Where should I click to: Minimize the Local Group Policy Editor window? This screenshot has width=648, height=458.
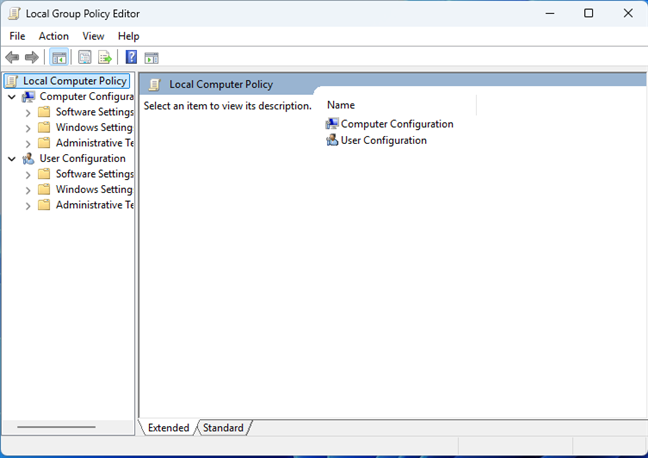coord(550,14)
